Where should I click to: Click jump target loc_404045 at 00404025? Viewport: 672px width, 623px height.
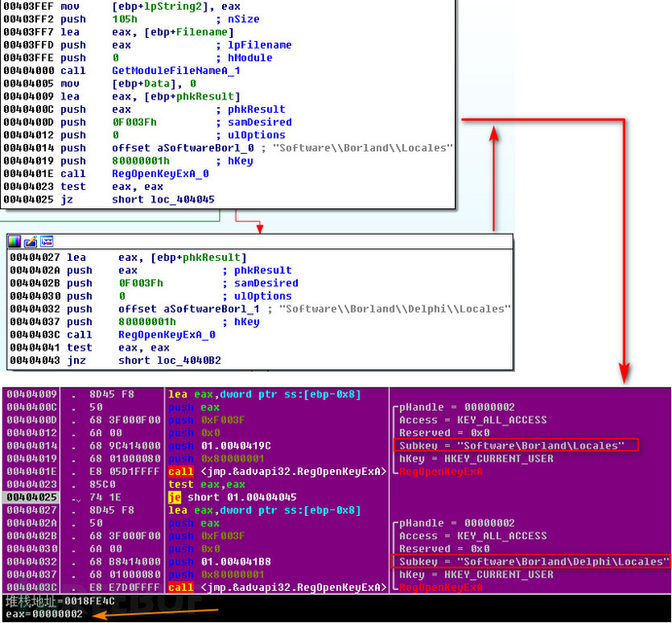point(182,200)
